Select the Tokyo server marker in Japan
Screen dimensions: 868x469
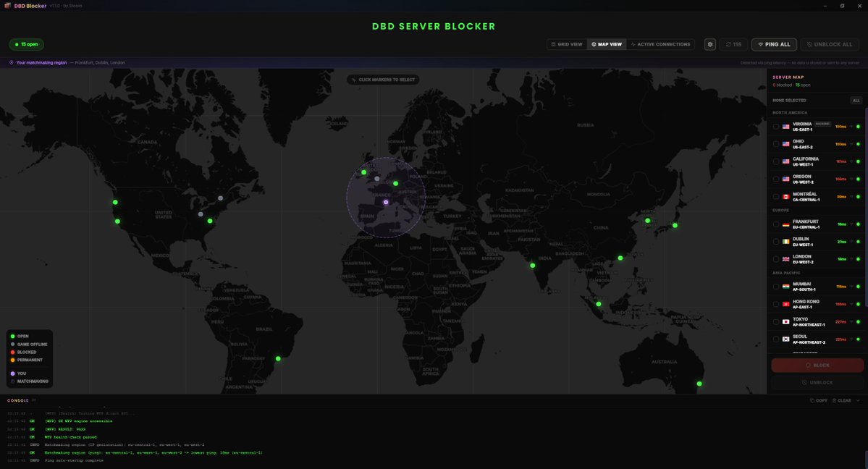[x=675, y=225]
